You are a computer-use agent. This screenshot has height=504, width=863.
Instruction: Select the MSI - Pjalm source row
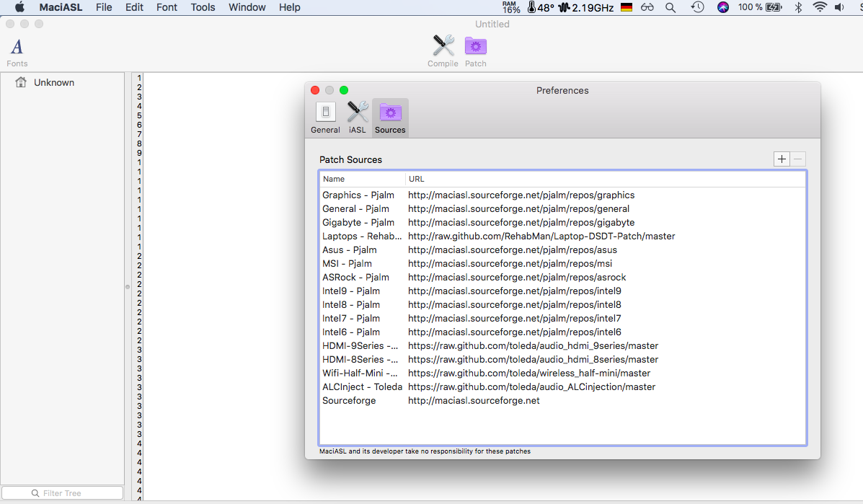pyautogui.click(x=562, y=264)
